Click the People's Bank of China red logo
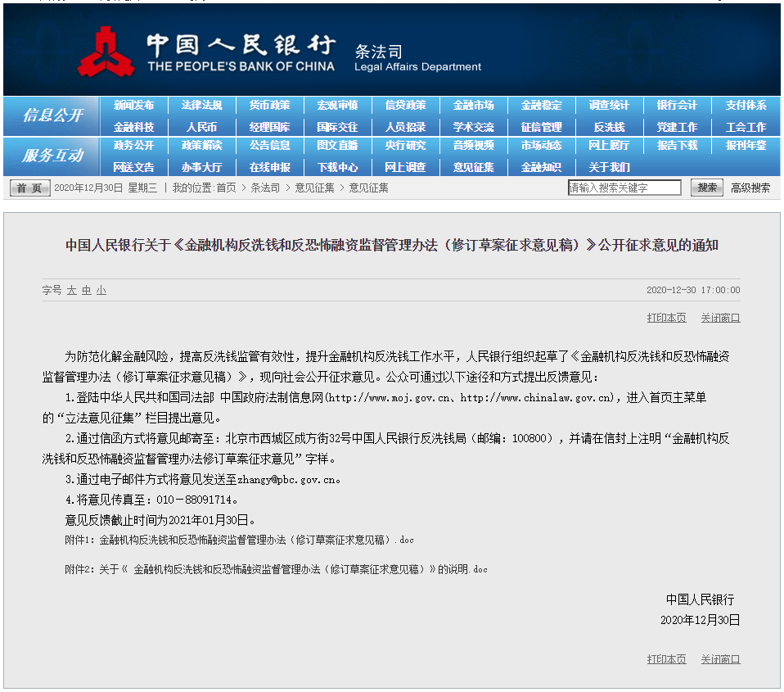784x692 pixels. tap(106, 52)
